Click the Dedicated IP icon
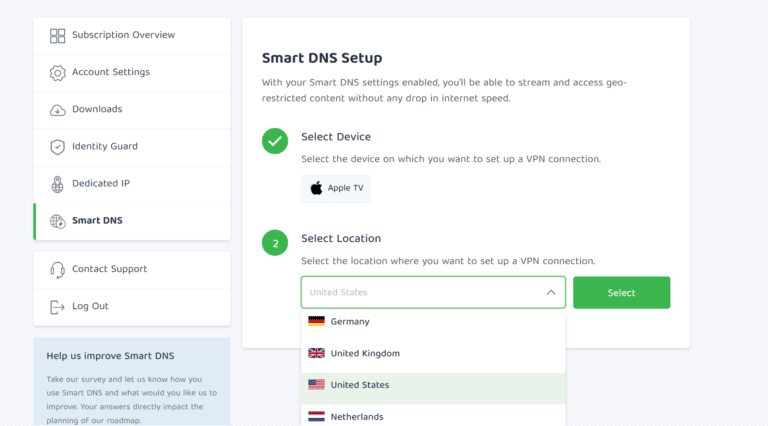This screenshot has height=426, width=768. [x=57, y=184]
